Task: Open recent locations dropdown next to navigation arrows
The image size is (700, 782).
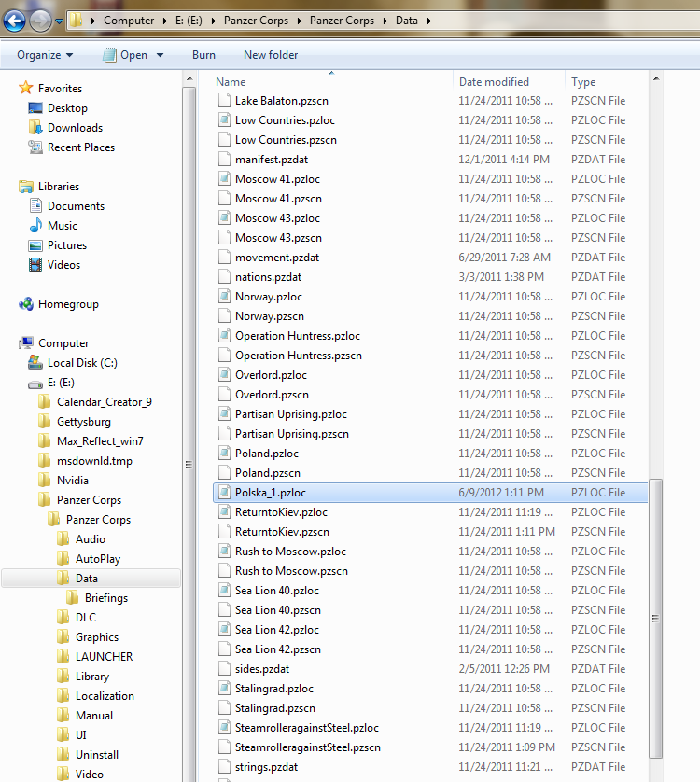Action: (x=60, y=21)
